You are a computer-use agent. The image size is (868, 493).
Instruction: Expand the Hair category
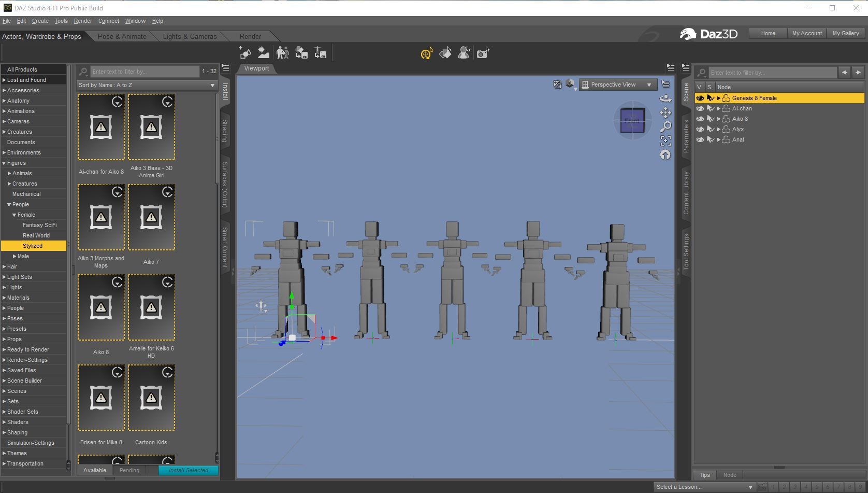pos(4,266)
